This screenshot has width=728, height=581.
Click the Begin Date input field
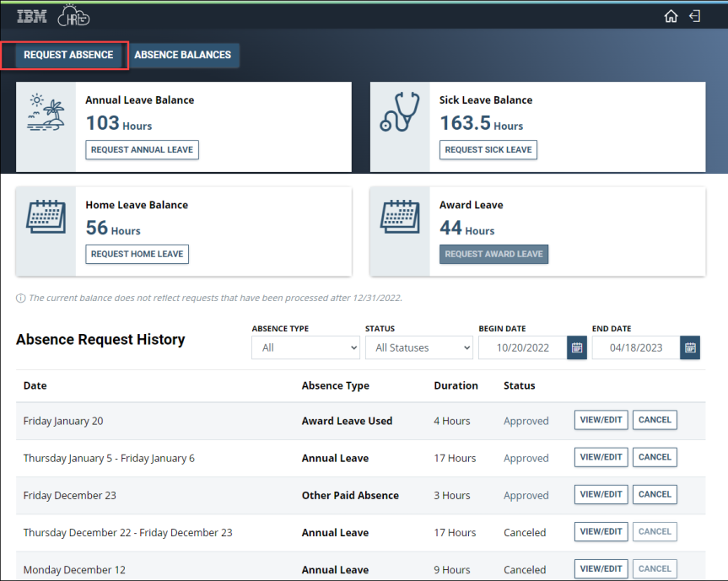[x=522, y=347]
